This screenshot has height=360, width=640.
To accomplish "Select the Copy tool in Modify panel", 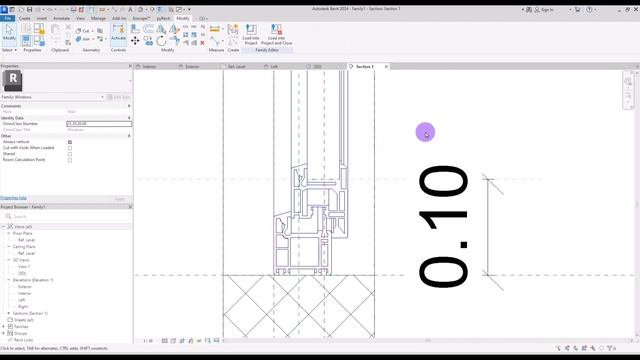I will [148, 40].
